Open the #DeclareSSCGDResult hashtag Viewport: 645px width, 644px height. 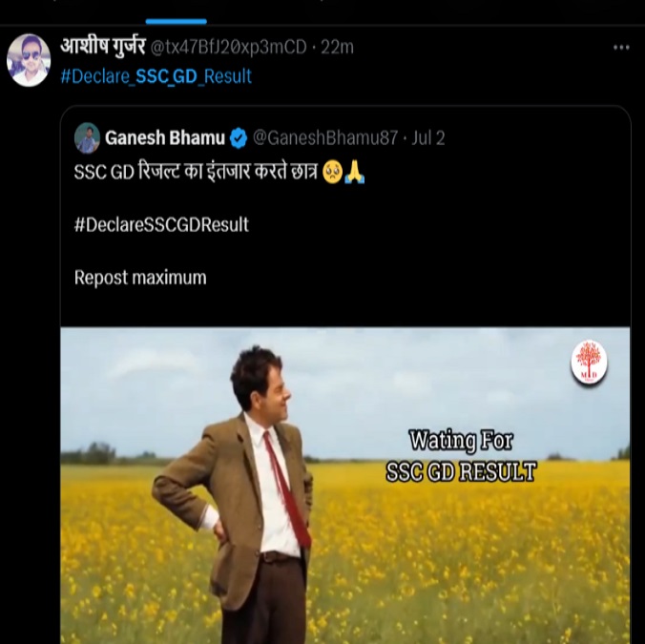click(161, 225)
